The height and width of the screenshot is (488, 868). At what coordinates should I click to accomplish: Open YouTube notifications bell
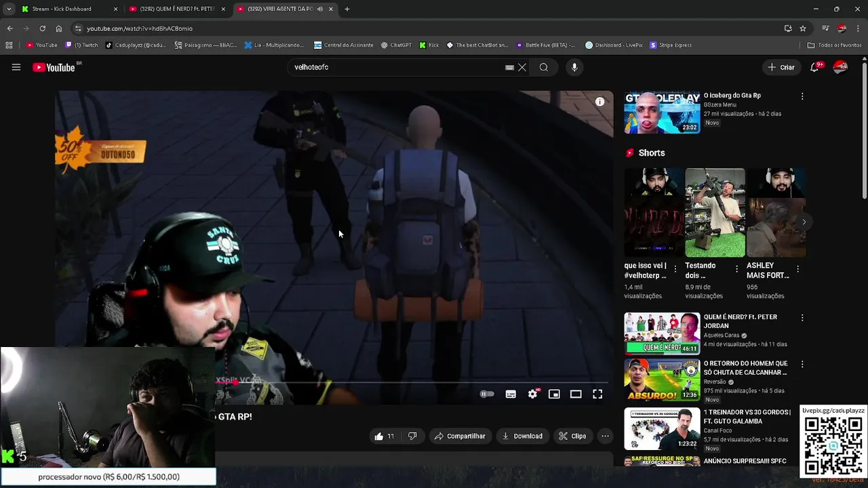click(814, 67)
